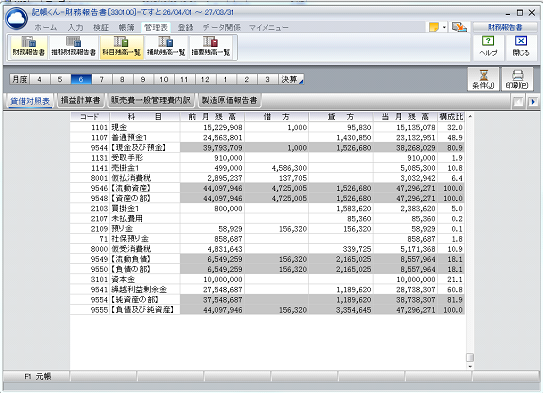Image resolution: width=543 pixels, height=393 pixels.
Task: Open Help with the ヘルプ icon
Action: (x=488, y=47)
